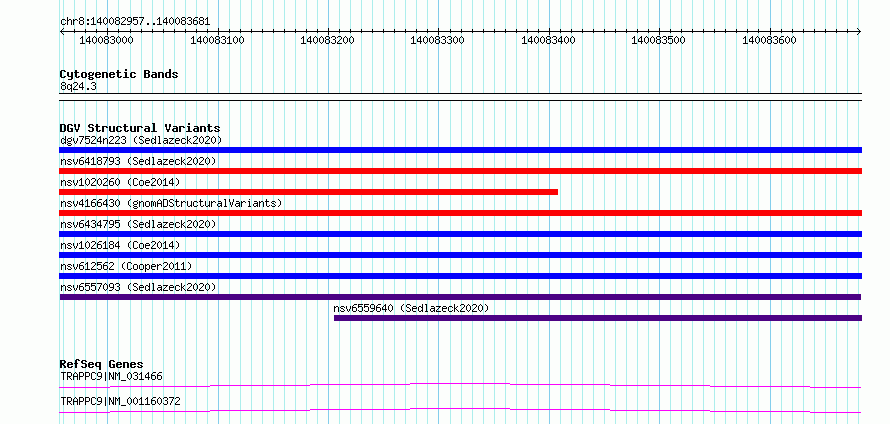The height and width of the screenshot is (424, 890).
Task: Open the DGV Structural Variants track title
Action: [x=140, y=128]
